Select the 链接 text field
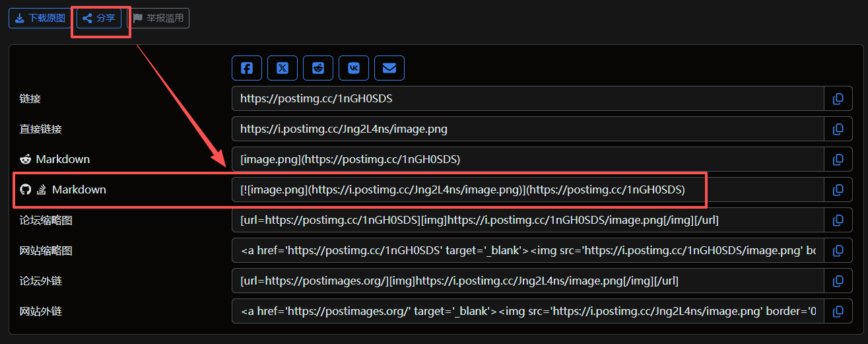868x344 pixels. (528, 99)
